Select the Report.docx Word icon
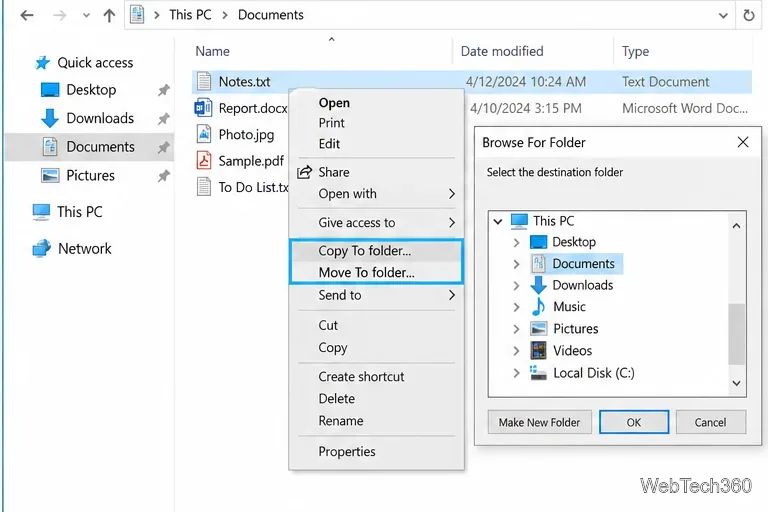This screenshot has height=512, width=768. point(203,108)
